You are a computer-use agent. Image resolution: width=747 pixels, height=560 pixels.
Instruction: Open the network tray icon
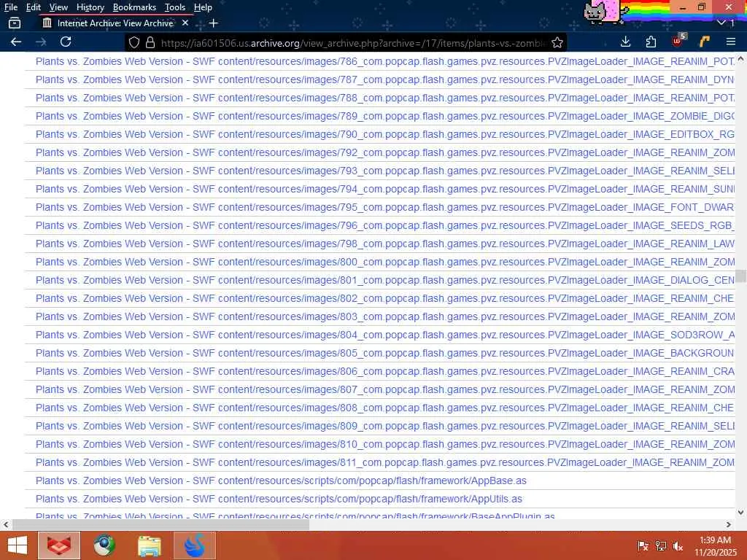pyautogui.click(x=660, y=546)
